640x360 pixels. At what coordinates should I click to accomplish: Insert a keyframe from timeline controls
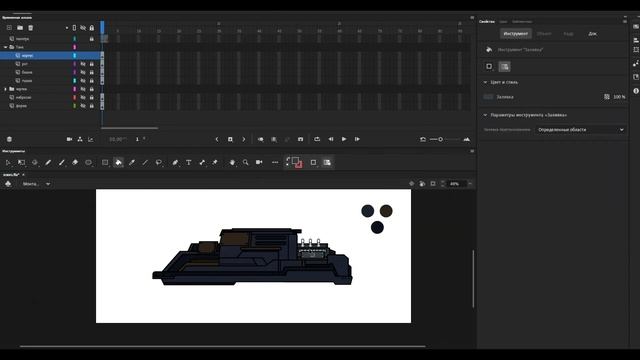point(230,139)
